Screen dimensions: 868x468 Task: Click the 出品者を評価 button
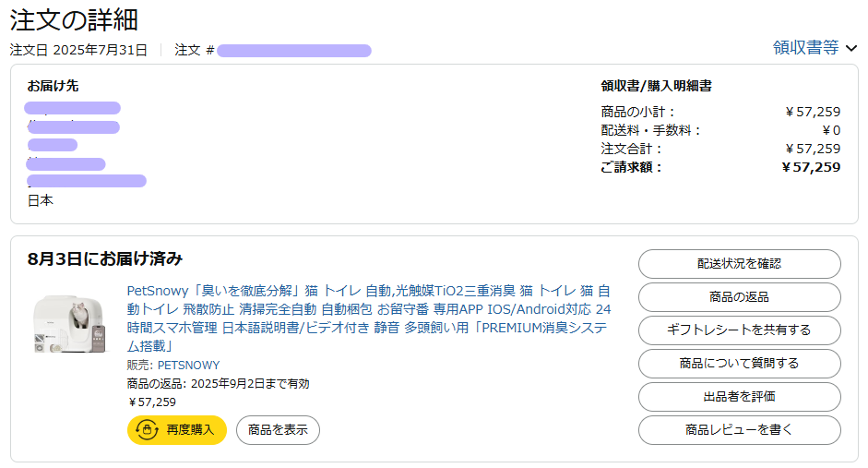coord(739,397)
